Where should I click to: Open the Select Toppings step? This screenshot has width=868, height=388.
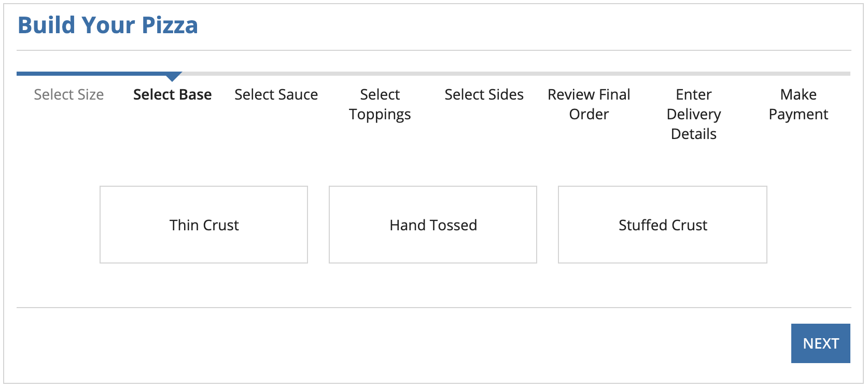pos(380,104)
